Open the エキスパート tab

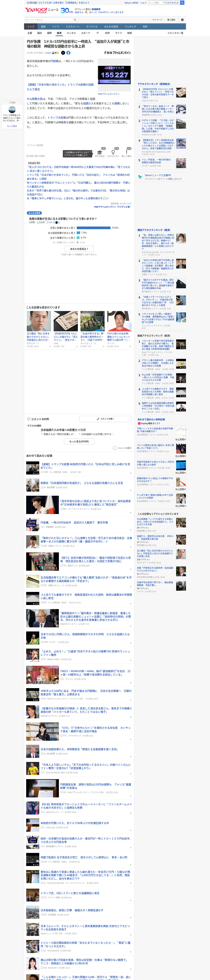click(x=72, y=27)
